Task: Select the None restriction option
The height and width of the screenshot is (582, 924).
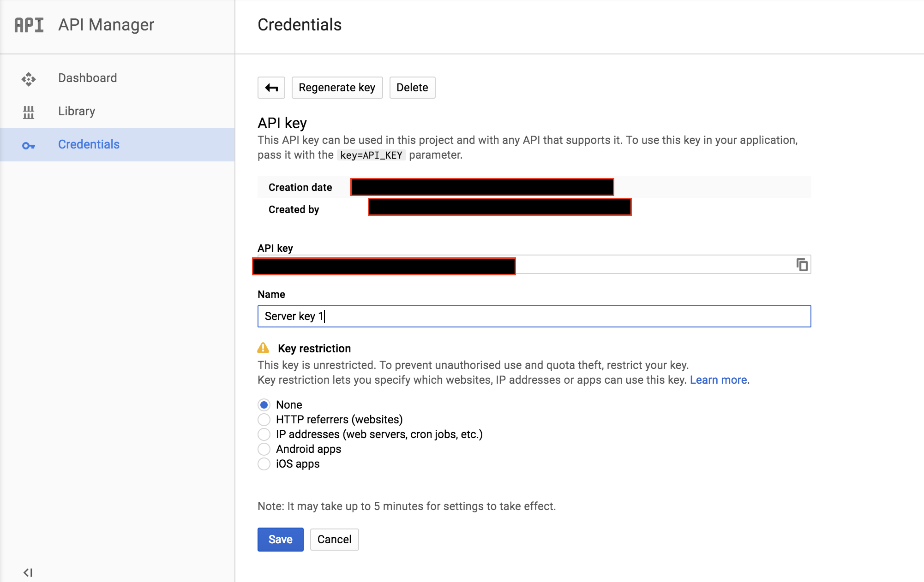Action: click(264, 405)
